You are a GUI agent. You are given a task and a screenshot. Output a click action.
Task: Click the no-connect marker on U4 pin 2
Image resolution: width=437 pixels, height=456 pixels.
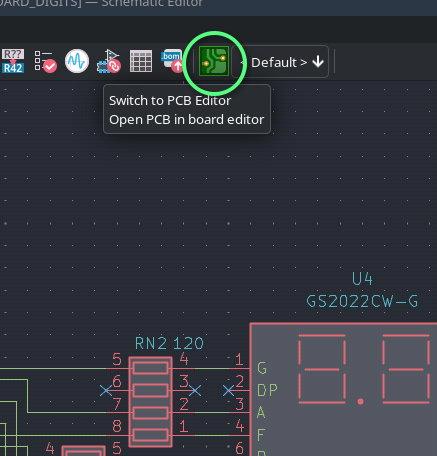click(229, 390)
